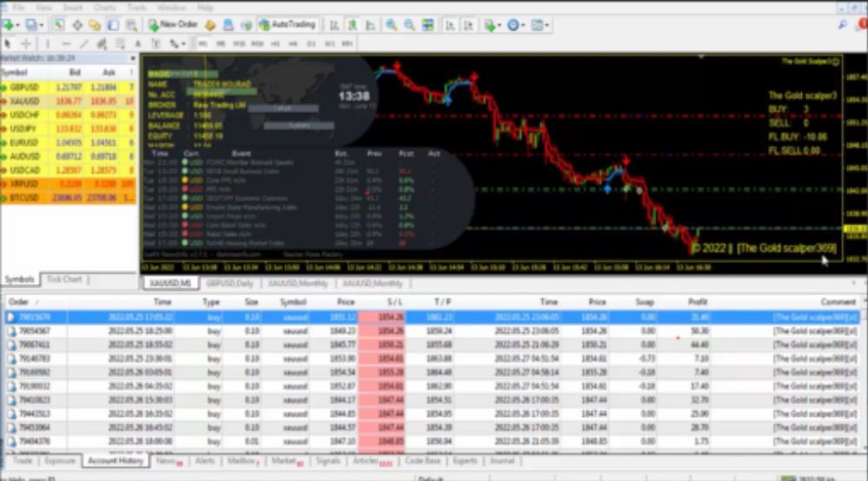Zoom out of the chart
868x481 pixels.
(x=409, y=25)
